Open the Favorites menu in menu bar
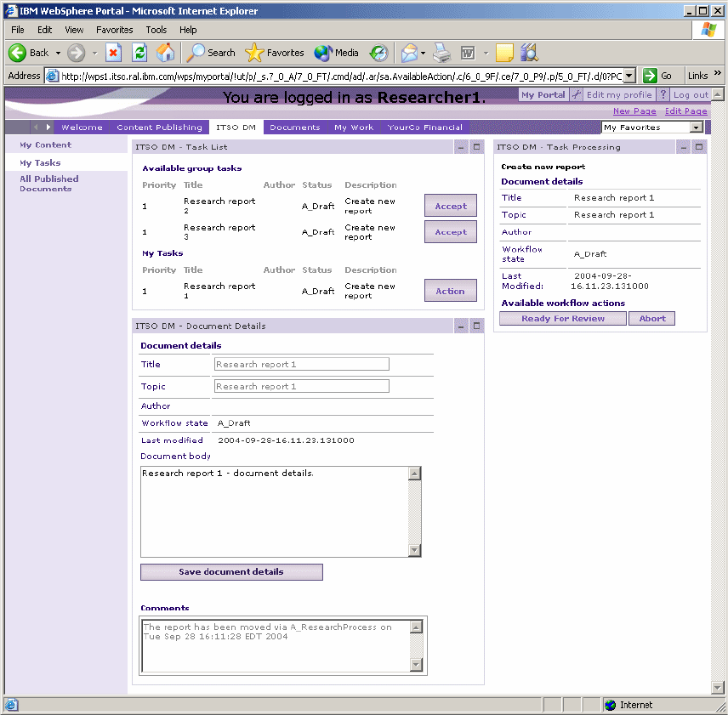Screen dimensions: 728x715 click(114, 30)
